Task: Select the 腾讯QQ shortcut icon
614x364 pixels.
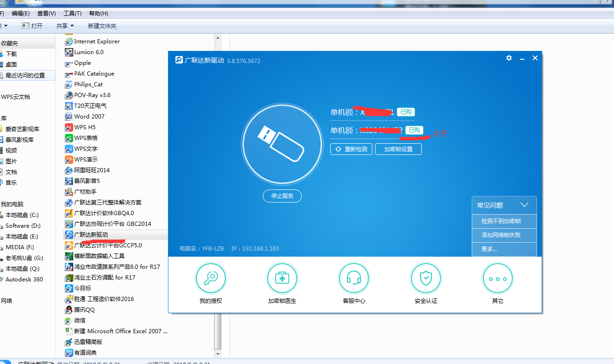Action: click(x=69, y=310)
